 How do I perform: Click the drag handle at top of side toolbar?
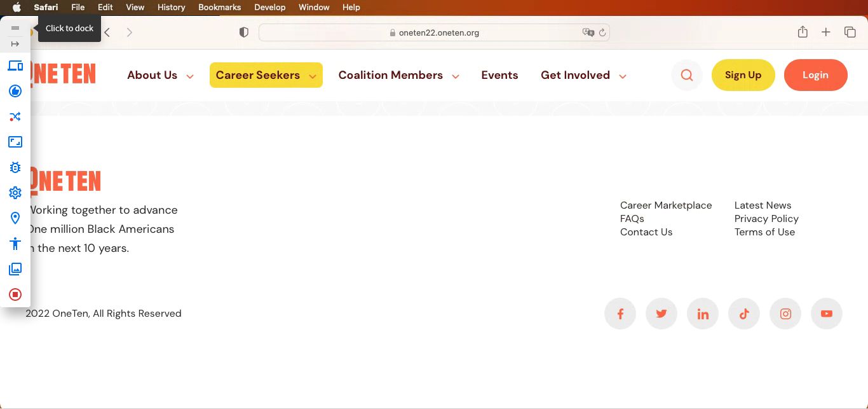15,28
